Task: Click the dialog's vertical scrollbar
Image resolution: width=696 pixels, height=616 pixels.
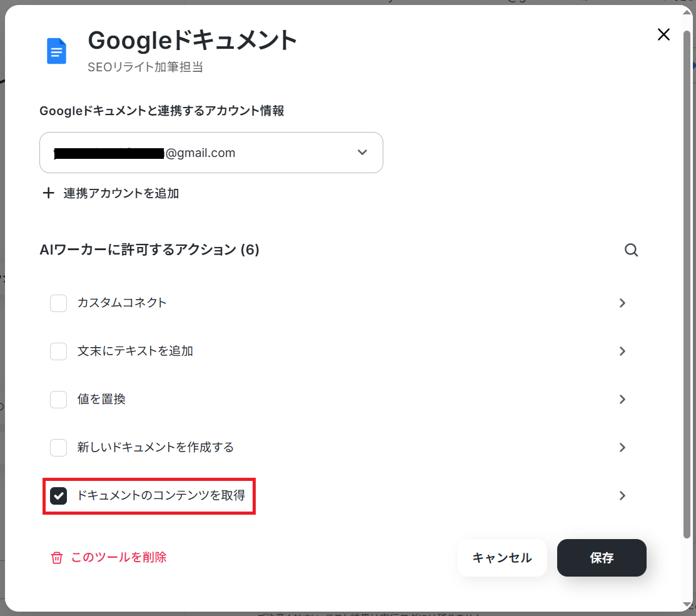Action: (687, 284)
